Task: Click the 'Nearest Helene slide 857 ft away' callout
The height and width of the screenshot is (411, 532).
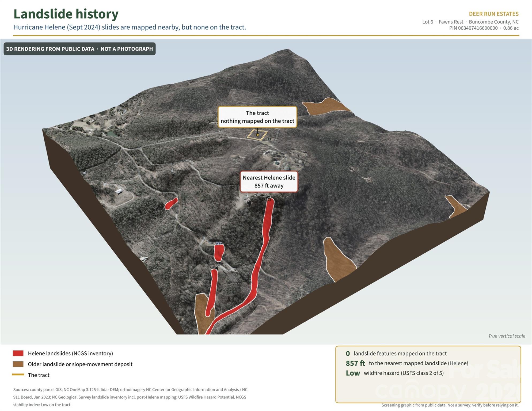Action: (x=269, y=181)
